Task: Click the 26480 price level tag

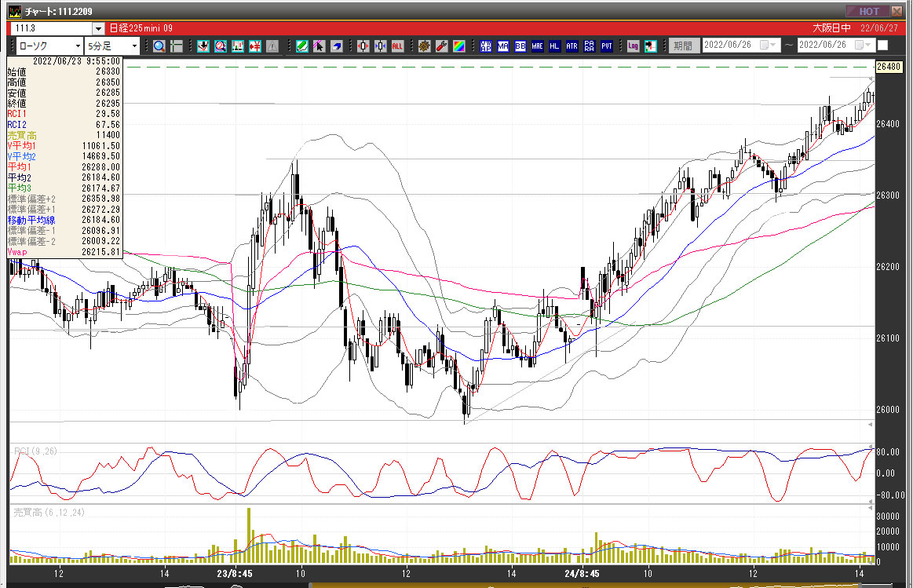Action: click(x=889, y=67)
